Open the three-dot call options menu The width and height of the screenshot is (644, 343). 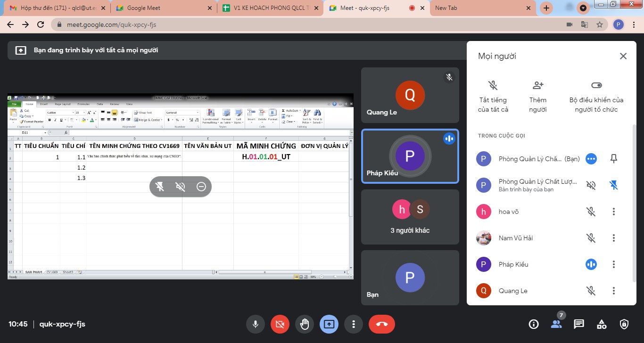coord(354,324)
